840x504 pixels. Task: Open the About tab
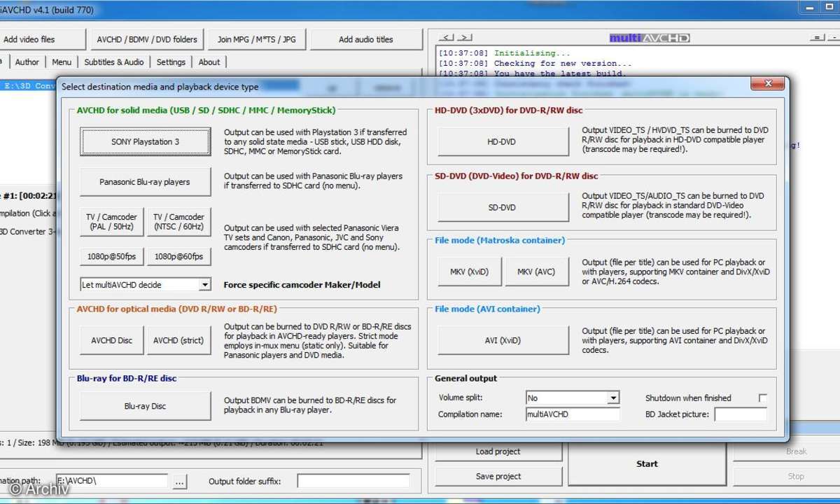click(x=209, y=62)
